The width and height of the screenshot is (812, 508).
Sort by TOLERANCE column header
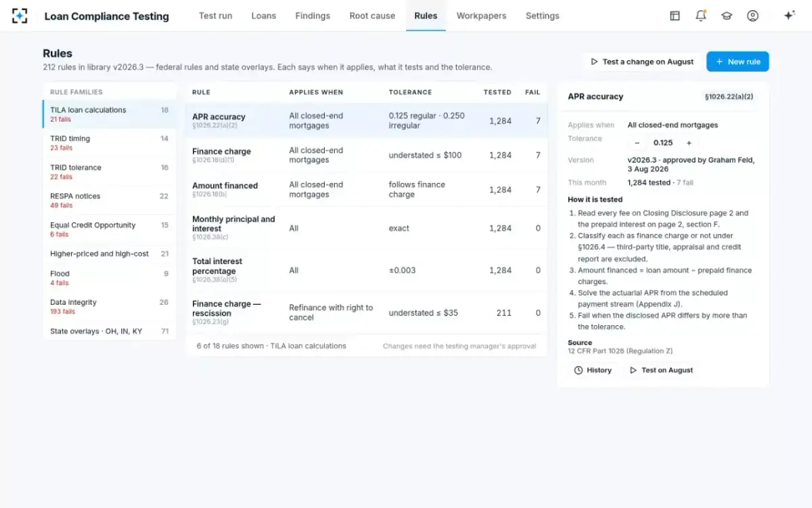coord(410,92)
